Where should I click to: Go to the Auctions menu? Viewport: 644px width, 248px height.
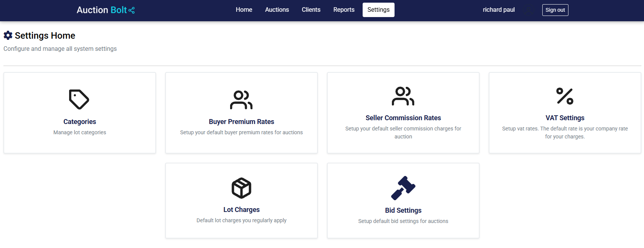point(277,10)
